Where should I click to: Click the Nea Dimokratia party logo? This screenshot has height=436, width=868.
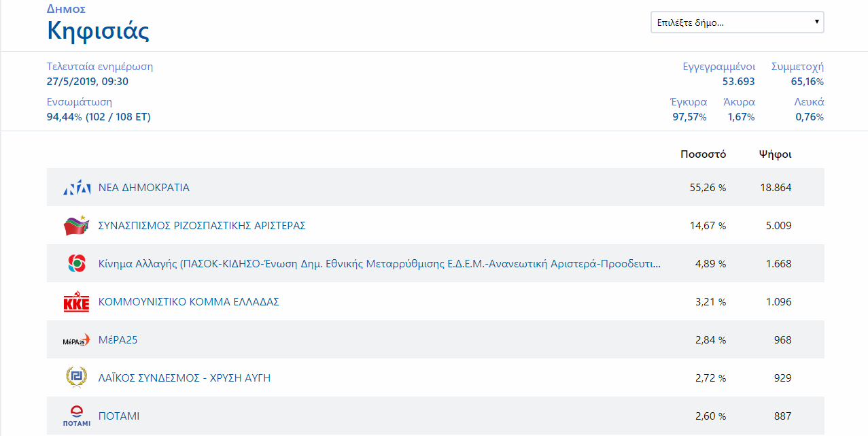(76, 188)
